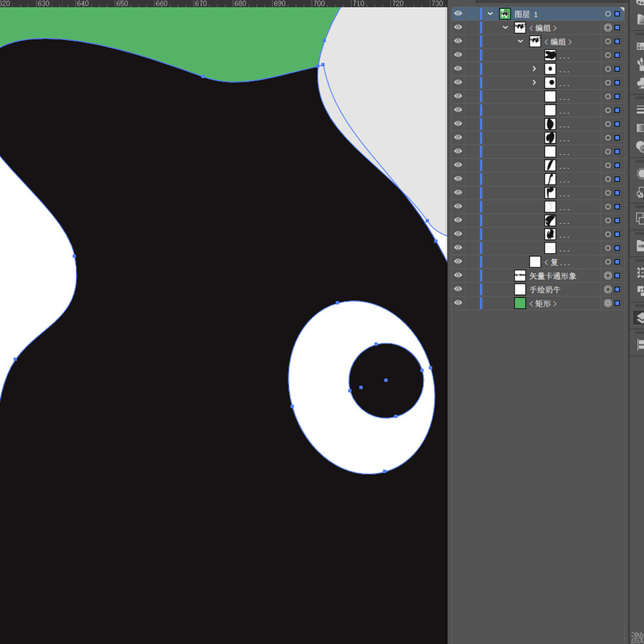Click the target icon for 矢量卡通形象
644x644 pixels.
[x=608, y=275]
